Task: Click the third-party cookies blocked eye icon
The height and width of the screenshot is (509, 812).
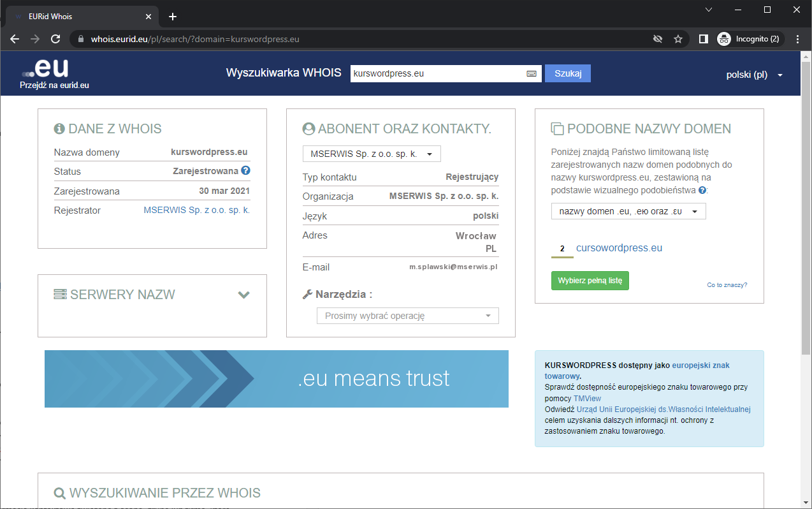Action: click(x=658, y=39)
